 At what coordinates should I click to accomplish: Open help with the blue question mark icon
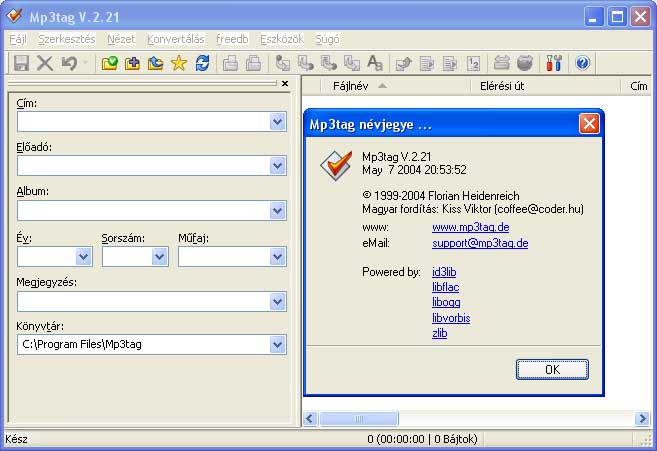click(x=582, y=63)
